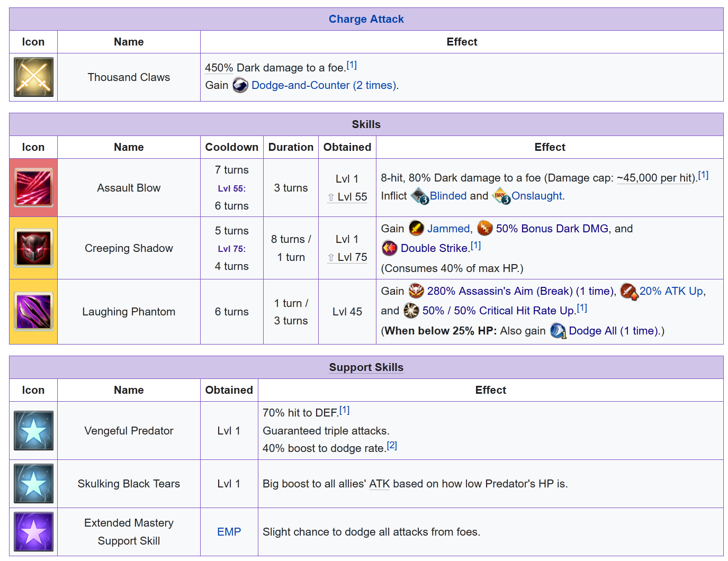Click the purple Extended Mastery Support Skill icon
The height and width of the screenshot is (561, 728).
click(33, 531)
